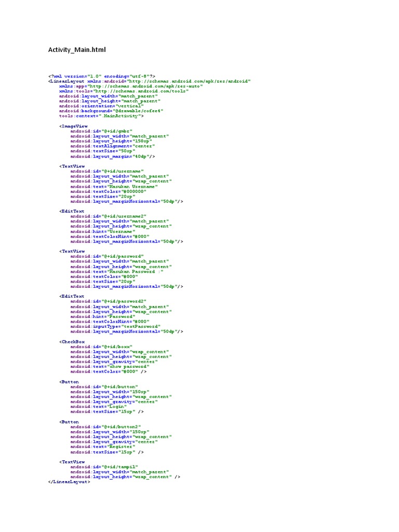Select android:text="Login" line
399x532 pixels.
point(98,406)
